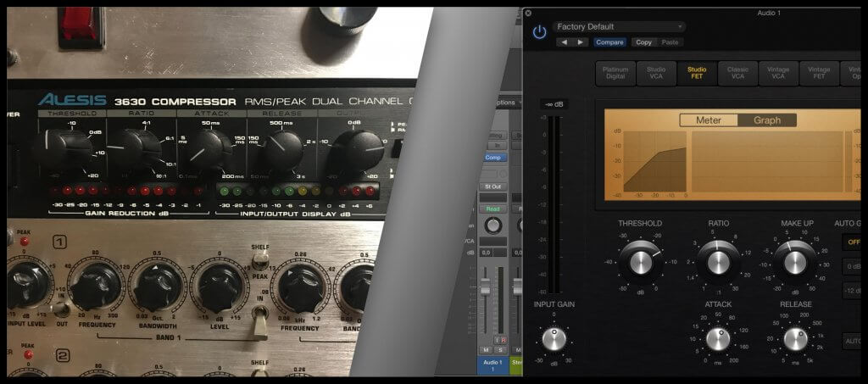The image size is (868, 384).
Task: Click the compression curve graph display
Action: tap(655, 161)
